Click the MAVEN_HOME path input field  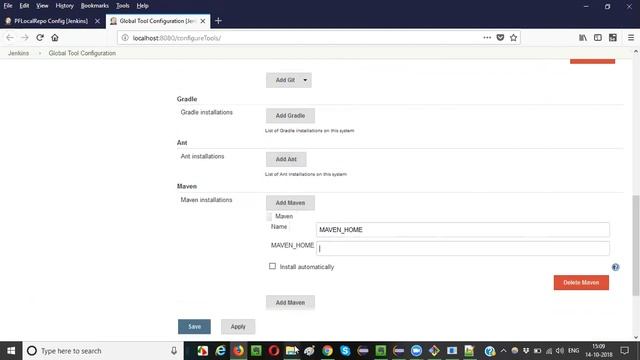[x=463, y=248]
